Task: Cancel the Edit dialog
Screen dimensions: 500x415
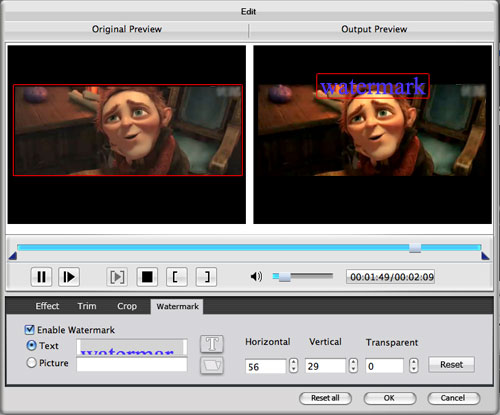Action: tap(454, 398)
